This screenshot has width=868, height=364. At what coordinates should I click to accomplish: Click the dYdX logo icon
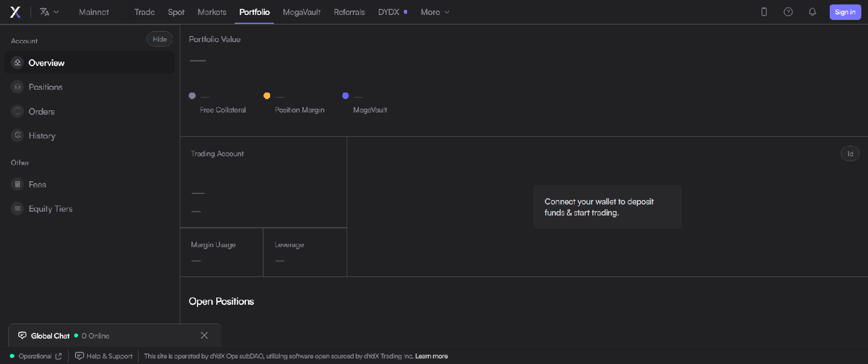click(x=16, y=12)
